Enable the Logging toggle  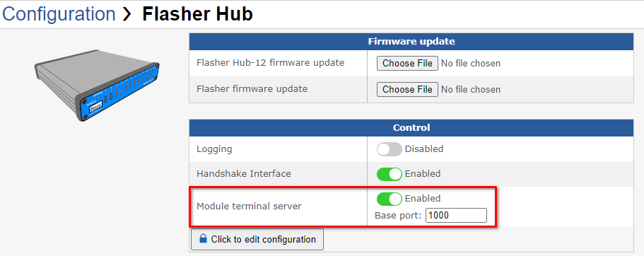[x=389, y=149]
